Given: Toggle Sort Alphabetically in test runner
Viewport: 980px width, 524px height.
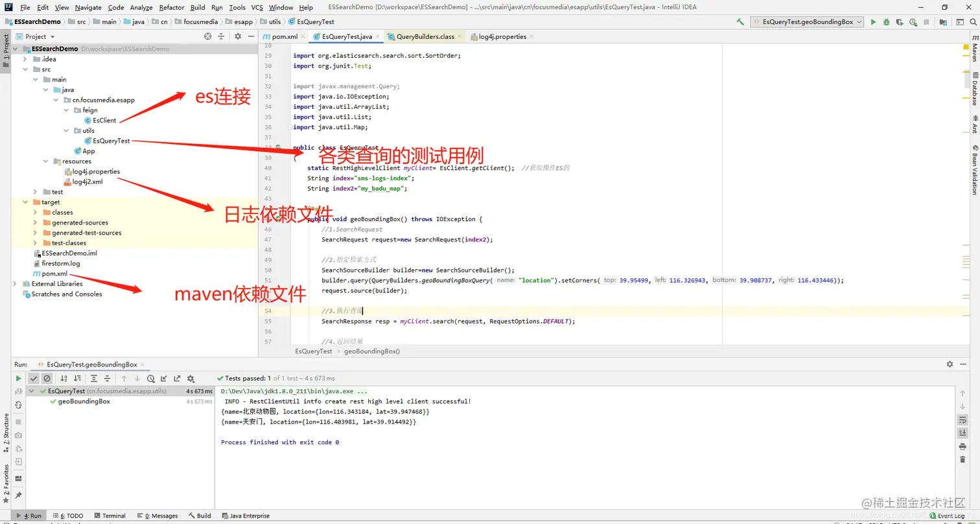Looking at the screenshot, I should pos(64,378).
